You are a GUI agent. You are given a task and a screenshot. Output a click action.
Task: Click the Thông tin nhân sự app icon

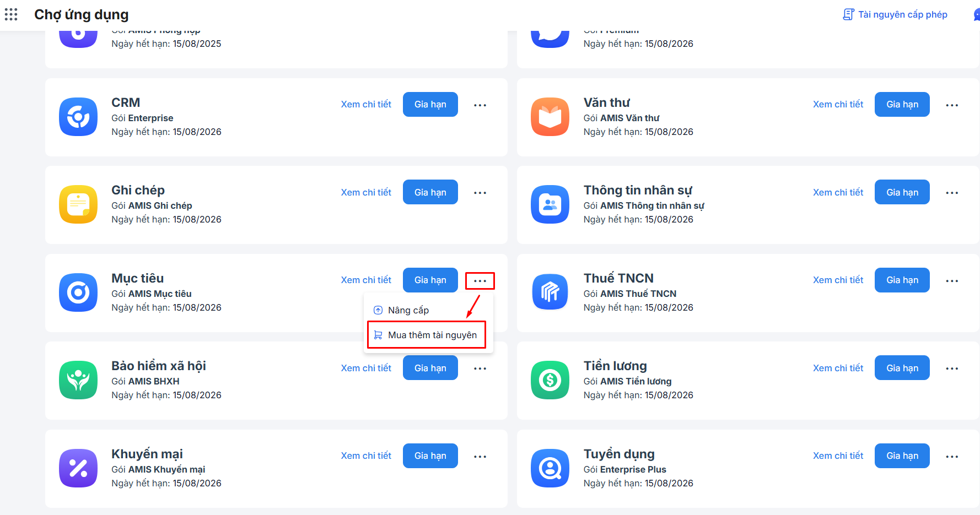pos(550,204)
